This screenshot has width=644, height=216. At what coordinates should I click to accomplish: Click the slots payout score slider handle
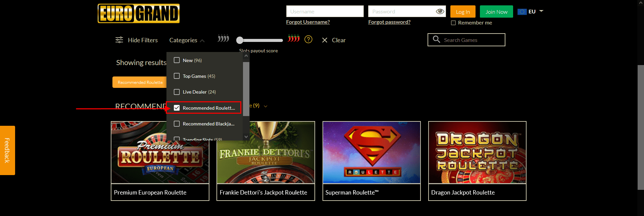coord(240,40)
